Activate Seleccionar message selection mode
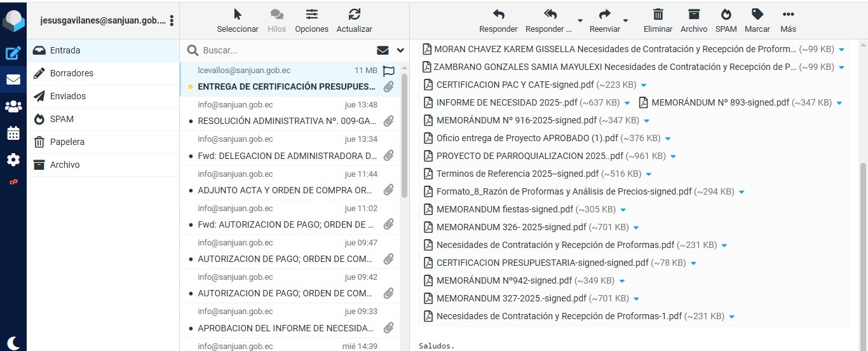The width and height of the screenshot is (868, 351). pyautogui.click(x=238, y=15)
